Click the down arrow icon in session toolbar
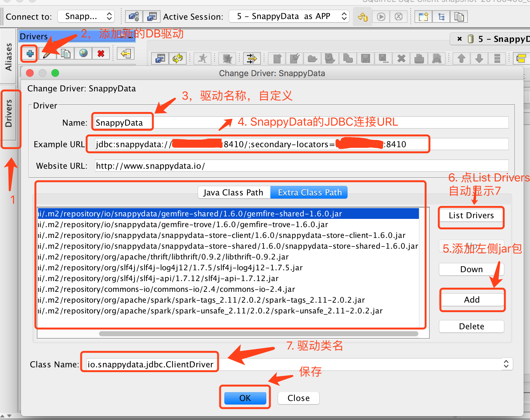Image resolution: width=530 pixels, height=420 pixels. pyautogui.click(x=479, y=58)
